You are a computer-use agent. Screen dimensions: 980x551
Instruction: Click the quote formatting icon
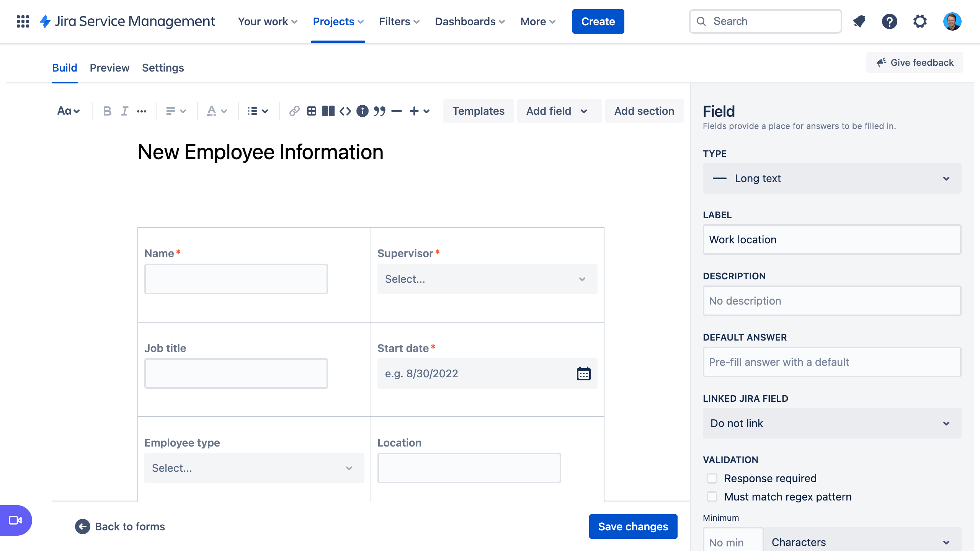(x=380, y=110)
